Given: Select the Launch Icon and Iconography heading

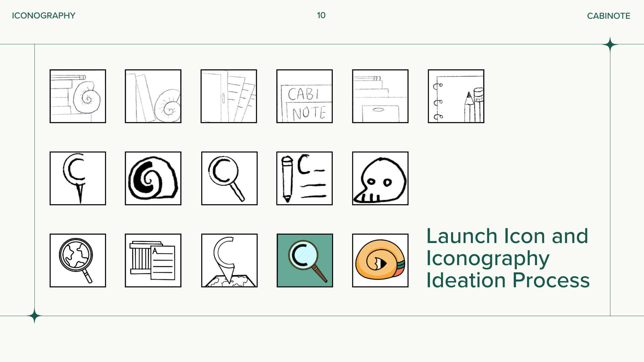Looking at the screenshot, I should 507,258.
